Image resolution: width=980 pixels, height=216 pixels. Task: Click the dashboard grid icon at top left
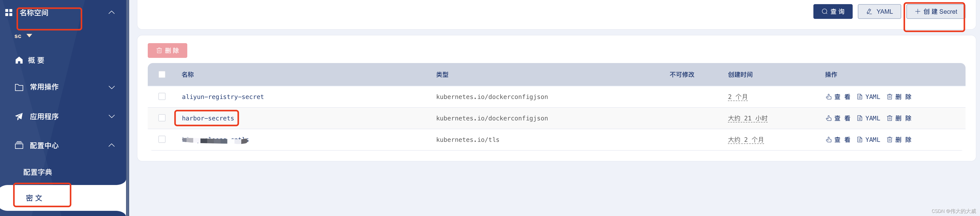8,12
